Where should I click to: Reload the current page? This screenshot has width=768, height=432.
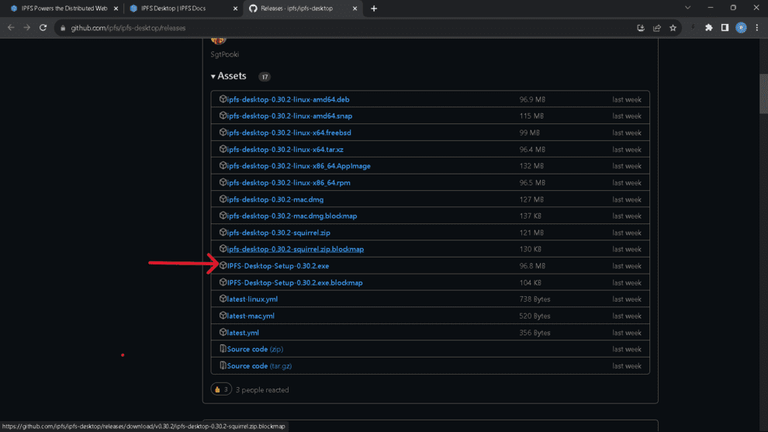pos(43,28)
